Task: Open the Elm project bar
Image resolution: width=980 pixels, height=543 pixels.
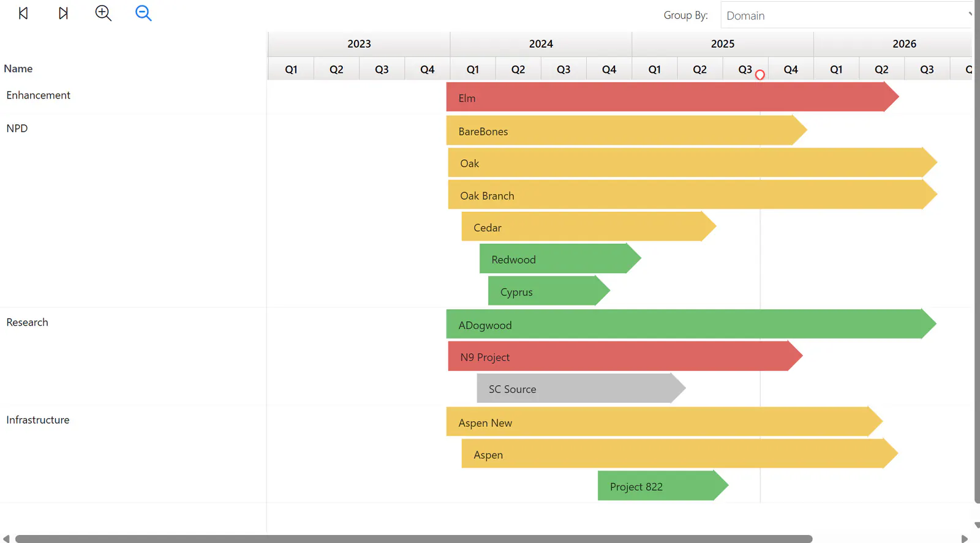Action: click(x=673, y=97)
